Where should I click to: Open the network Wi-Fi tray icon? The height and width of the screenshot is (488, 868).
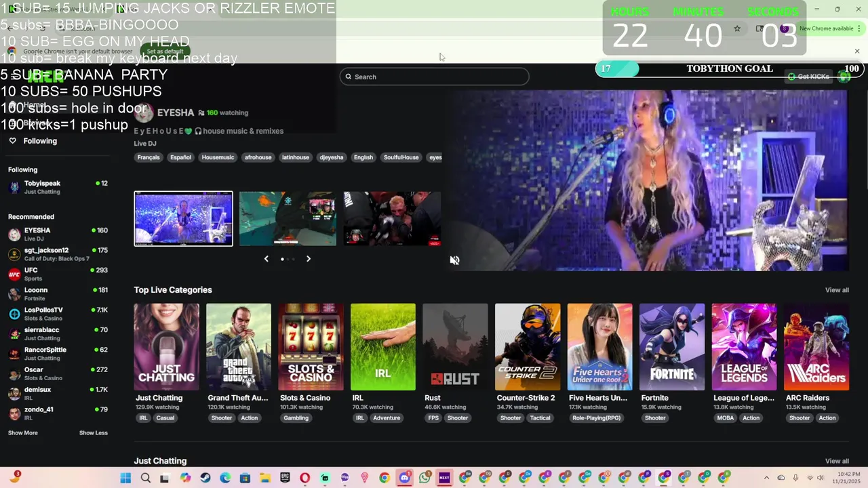pyautogui.click(x=809, y=478)
